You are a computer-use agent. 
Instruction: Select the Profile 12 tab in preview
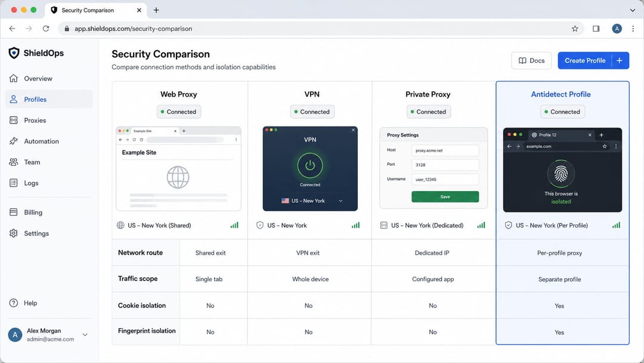pos(561,135)
